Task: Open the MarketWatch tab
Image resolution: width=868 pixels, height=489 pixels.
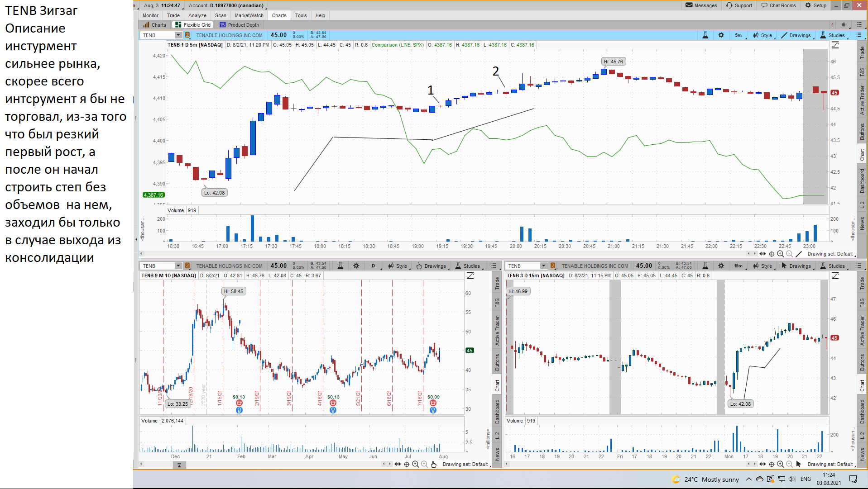Action: [x=249, y=15]
